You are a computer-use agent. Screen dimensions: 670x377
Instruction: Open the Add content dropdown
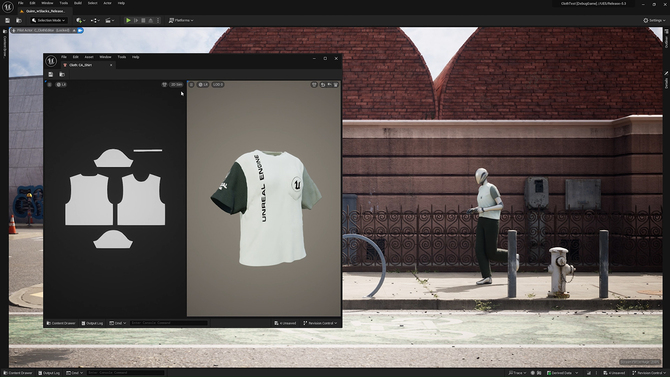pyautogui.click(x=80, y=20)
